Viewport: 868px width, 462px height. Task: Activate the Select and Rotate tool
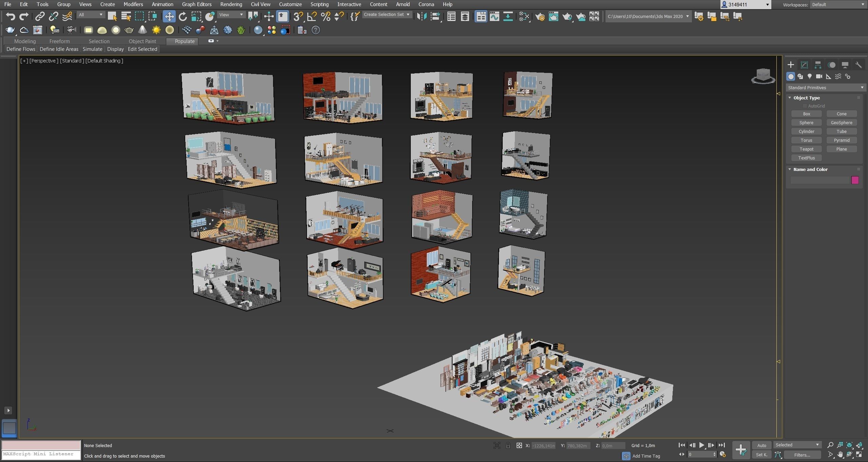click(x=182, y=16)
